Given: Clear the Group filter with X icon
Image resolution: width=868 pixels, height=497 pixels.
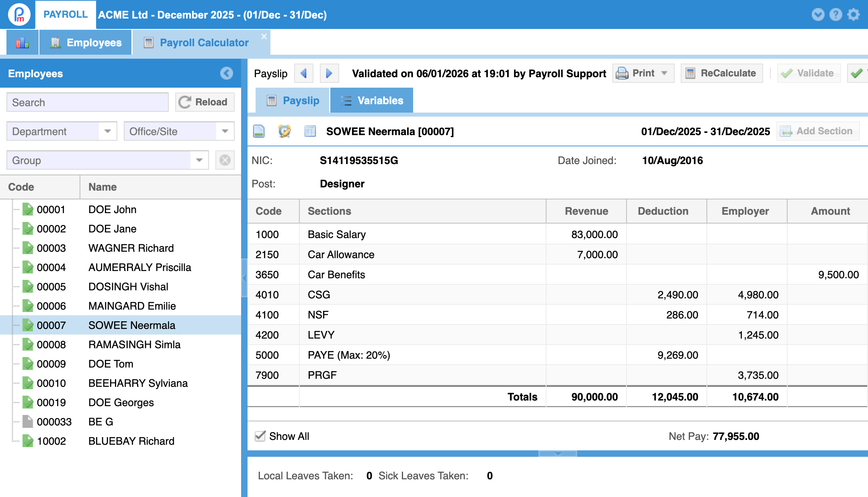Looking at the screenshot, I should (225, 160).
